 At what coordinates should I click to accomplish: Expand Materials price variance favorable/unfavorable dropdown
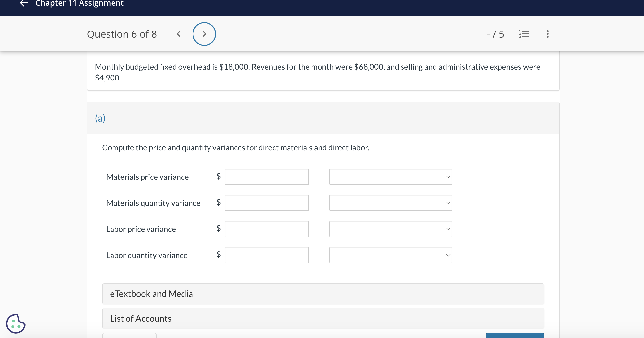pyautogui.click(x=390, y=177)
